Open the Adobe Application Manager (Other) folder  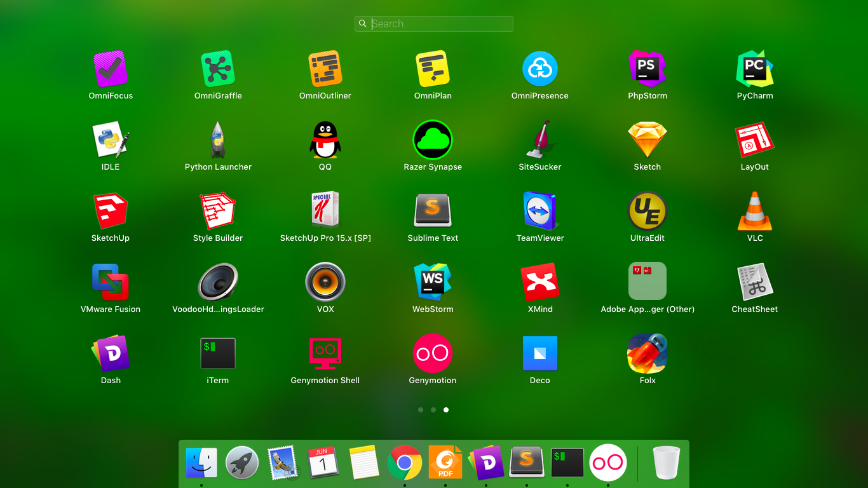click(648, 281)
